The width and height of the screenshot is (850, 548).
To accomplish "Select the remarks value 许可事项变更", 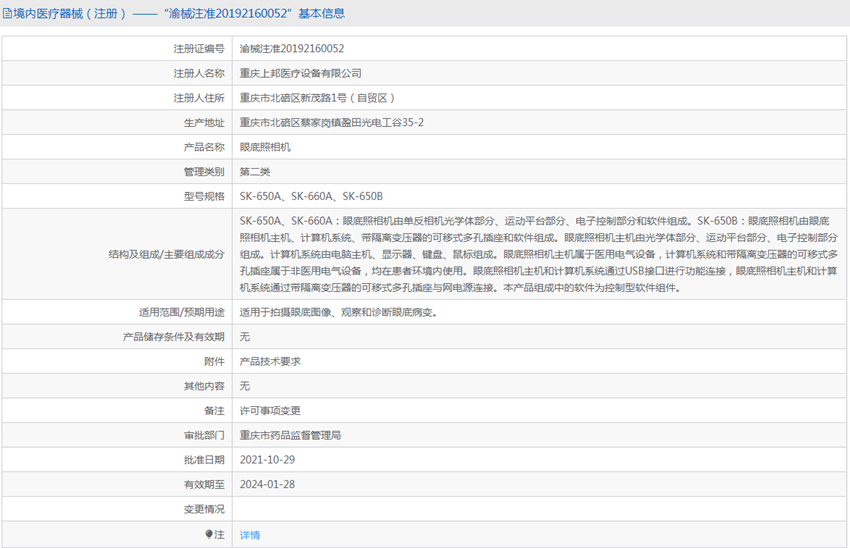I will pyautogui.click(x=270, y=410).
